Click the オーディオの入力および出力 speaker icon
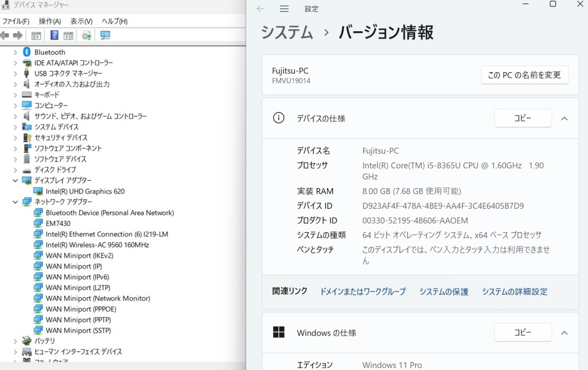Viewport: 588px width, 370px height. pyautogui.click(x=27, y=84)
